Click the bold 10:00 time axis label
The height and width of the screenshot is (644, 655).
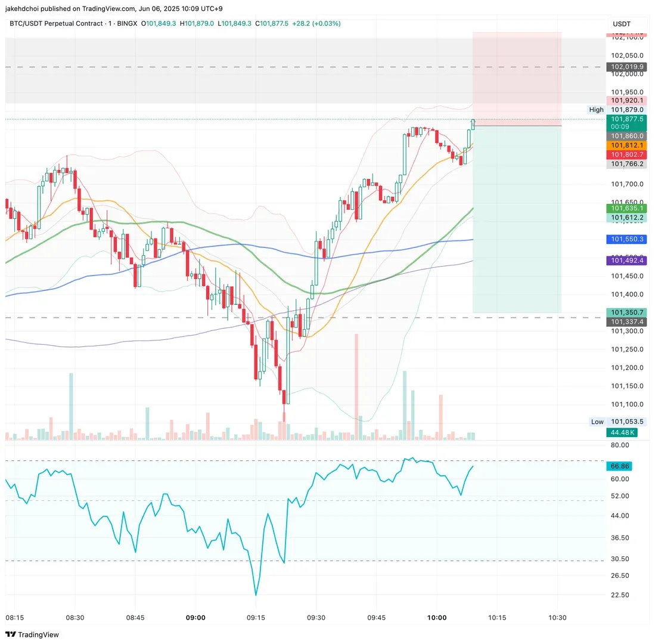tap(437, 618)
